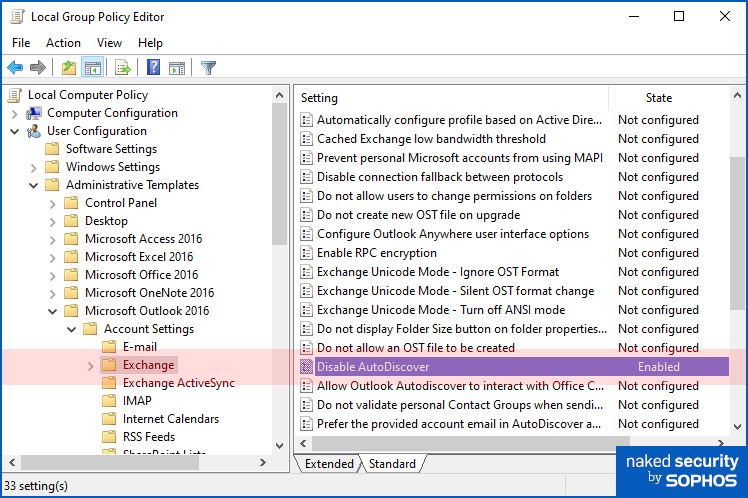Select Microsoft Office 2016 in the tree

(x=141, y=275)
